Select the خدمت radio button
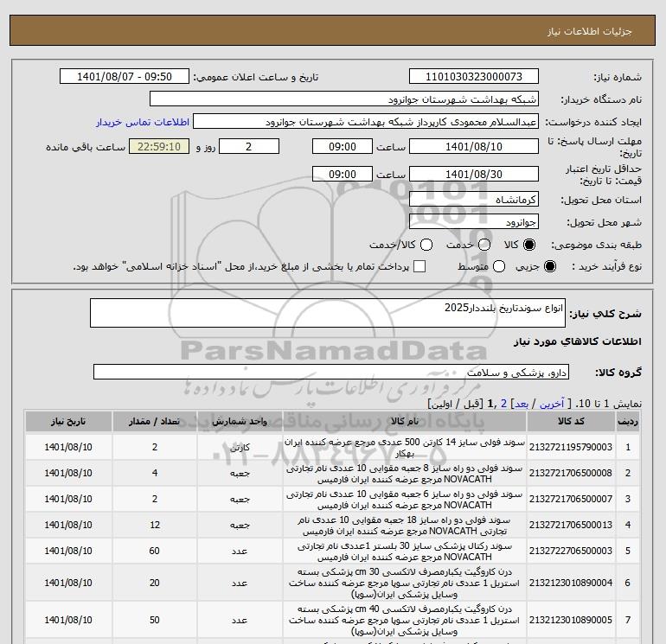The height and width of the screenshot is (644, 666). click(484, 245)
